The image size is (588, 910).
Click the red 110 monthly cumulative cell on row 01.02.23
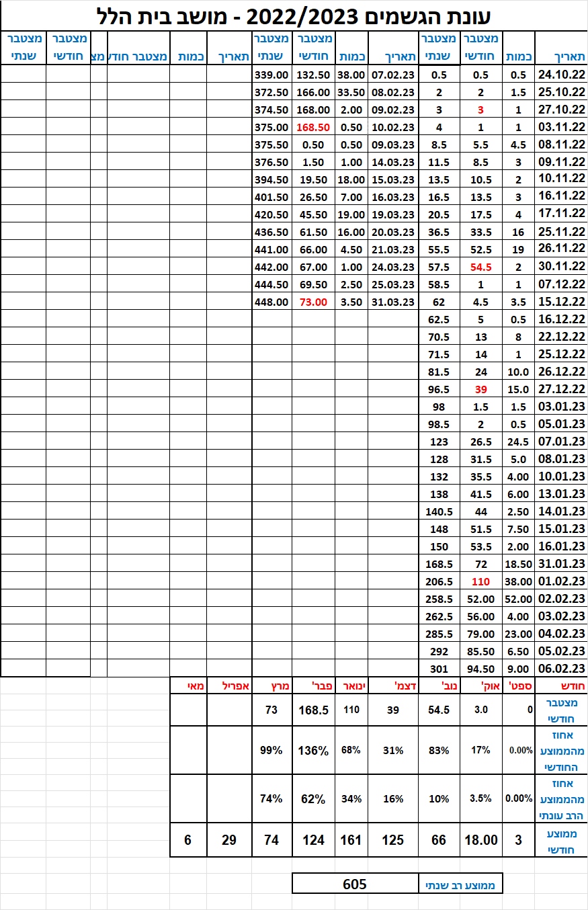point(480,582)
